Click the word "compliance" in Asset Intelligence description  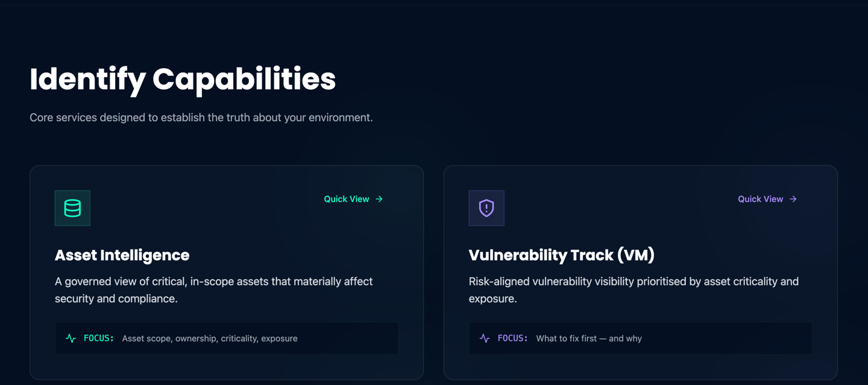(148, 299)
